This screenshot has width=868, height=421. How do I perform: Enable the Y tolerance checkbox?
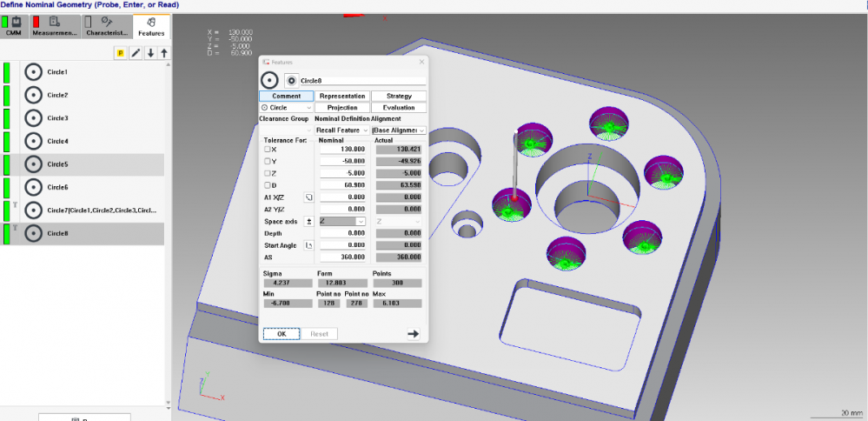click(x=268, y=161)
